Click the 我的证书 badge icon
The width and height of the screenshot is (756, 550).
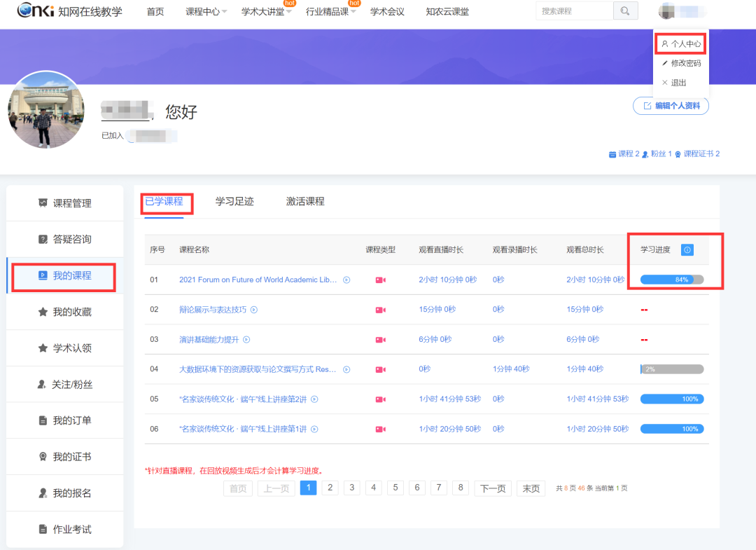coord(43,457)
